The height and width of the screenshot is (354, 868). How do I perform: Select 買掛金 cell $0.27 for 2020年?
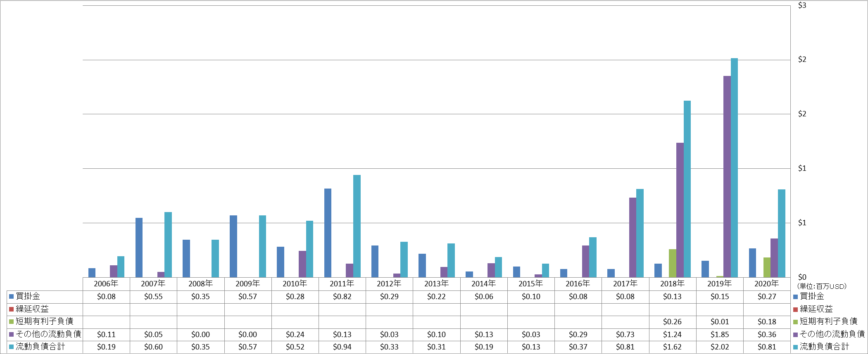click(x=767, y=297)
